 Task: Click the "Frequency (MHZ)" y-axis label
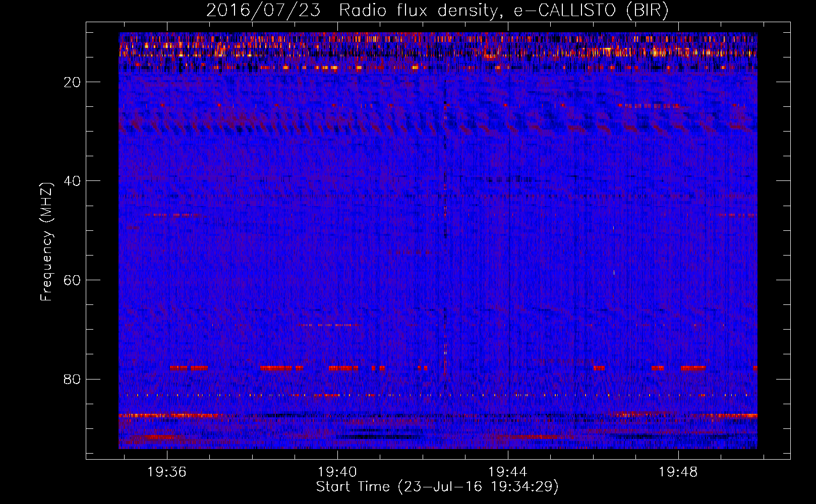click(x=46, y=242)
